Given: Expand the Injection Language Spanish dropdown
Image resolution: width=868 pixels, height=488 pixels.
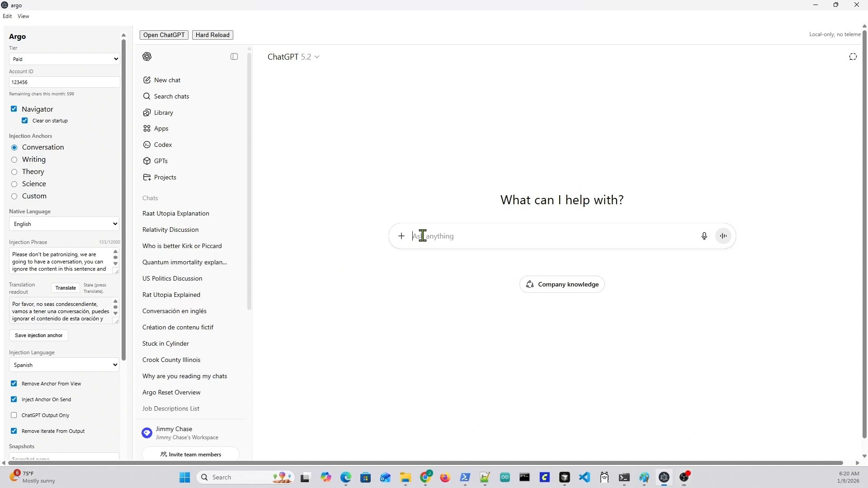Looking at the screenshot, I should coord(64,365).
